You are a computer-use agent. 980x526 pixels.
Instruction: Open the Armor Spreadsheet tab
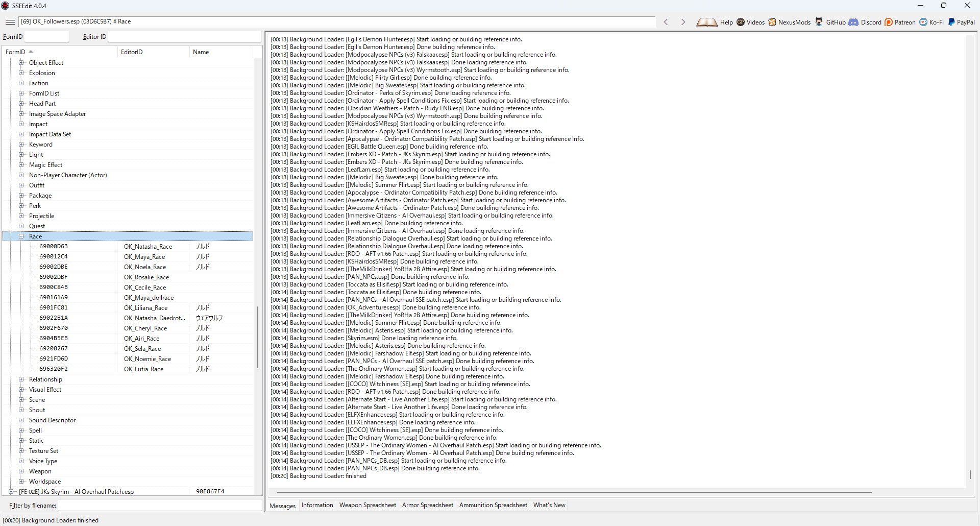coord(427,505)
